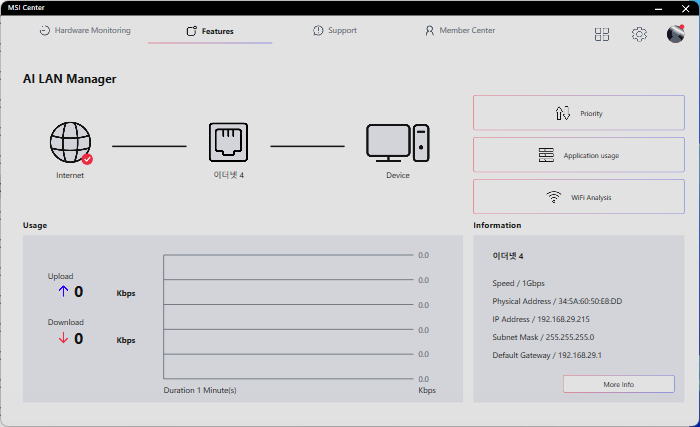Click the Download label
The height and width of the screenshot is (427, 700).
pyautogui.click(x=66, y=322)
